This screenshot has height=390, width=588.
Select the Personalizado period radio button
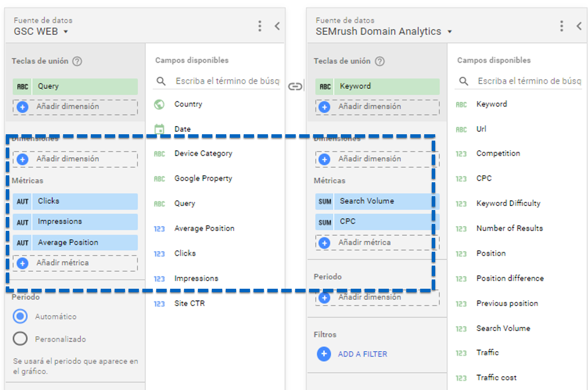click(x=20, y=339)
